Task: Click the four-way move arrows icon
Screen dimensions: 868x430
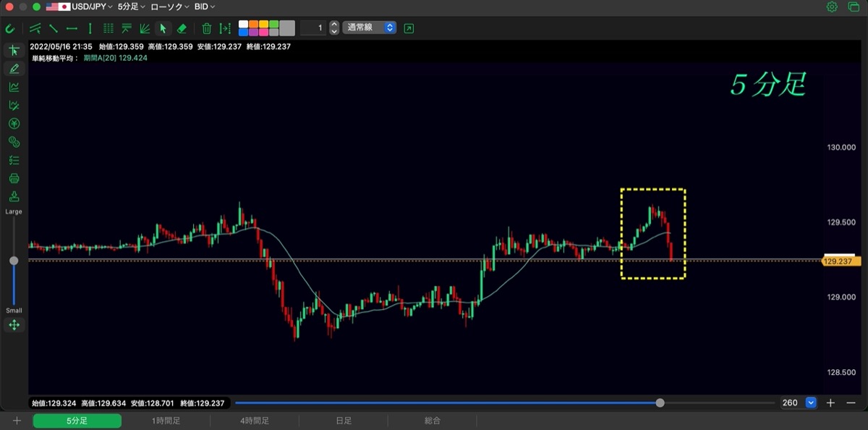Action: point(14,325)
